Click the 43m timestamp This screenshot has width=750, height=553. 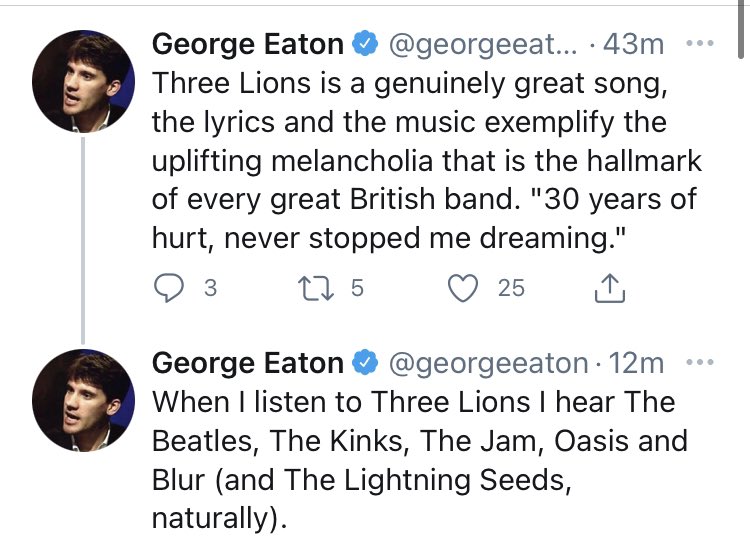(633, 44)
